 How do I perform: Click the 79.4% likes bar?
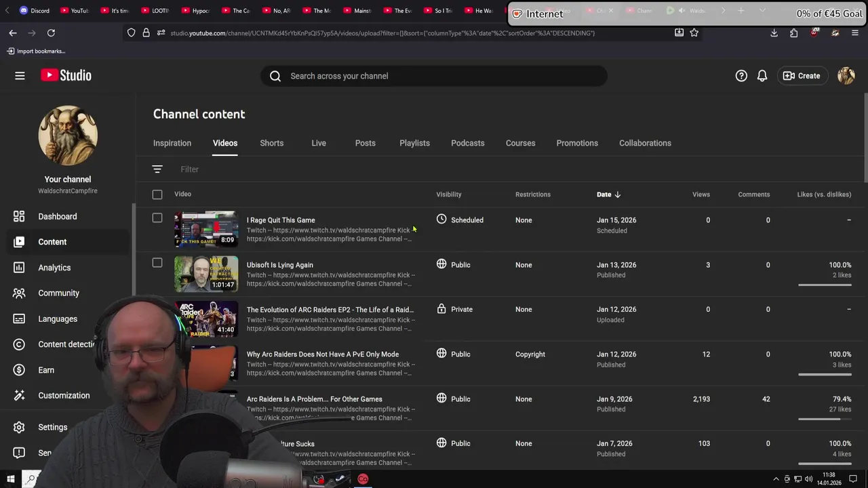pos(825,419)
